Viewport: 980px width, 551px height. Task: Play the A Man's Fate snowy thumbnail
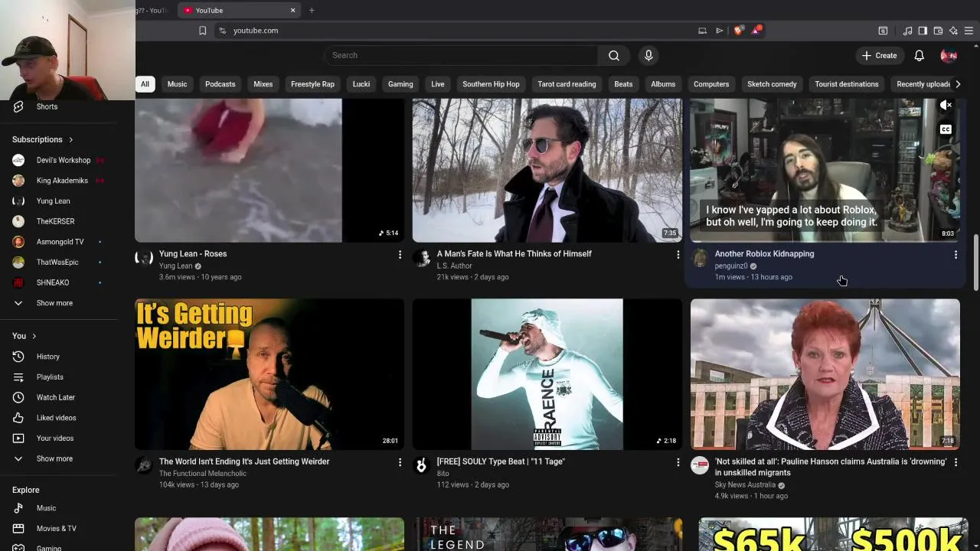(547, 170)
